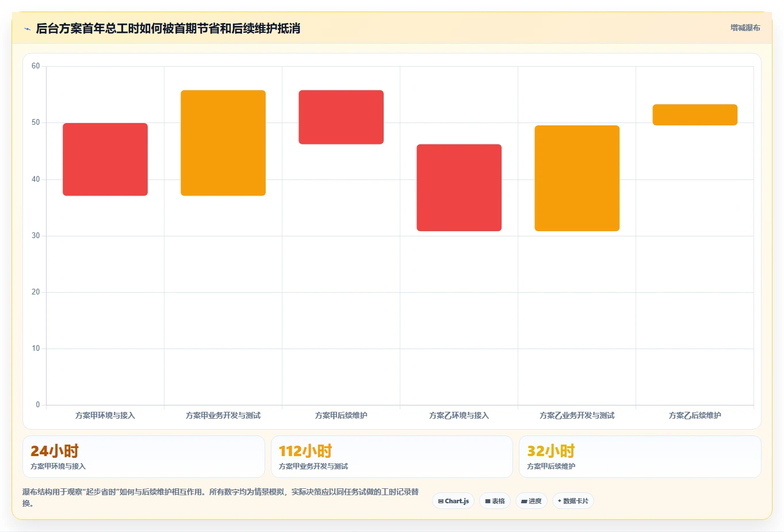Click the y-axis value 0
Viewport: 784px width, 532px height.
coord(38,405)
